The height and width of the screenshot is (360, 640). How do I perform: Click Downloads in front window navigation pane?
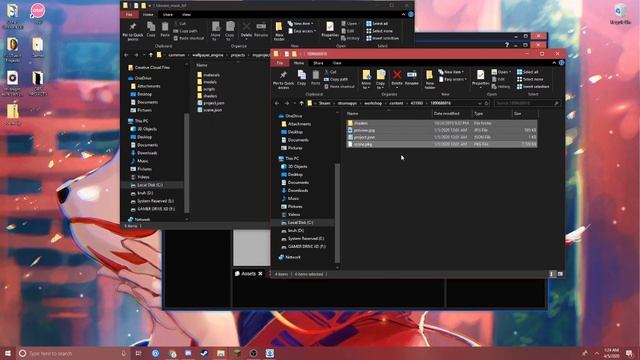point(295,191)
